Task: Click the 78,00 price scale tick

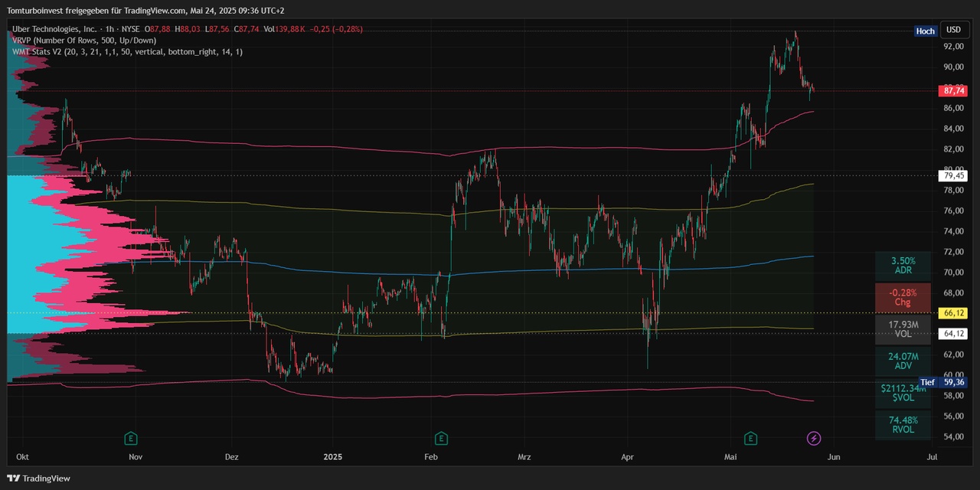Action: [x=953, y=190]
